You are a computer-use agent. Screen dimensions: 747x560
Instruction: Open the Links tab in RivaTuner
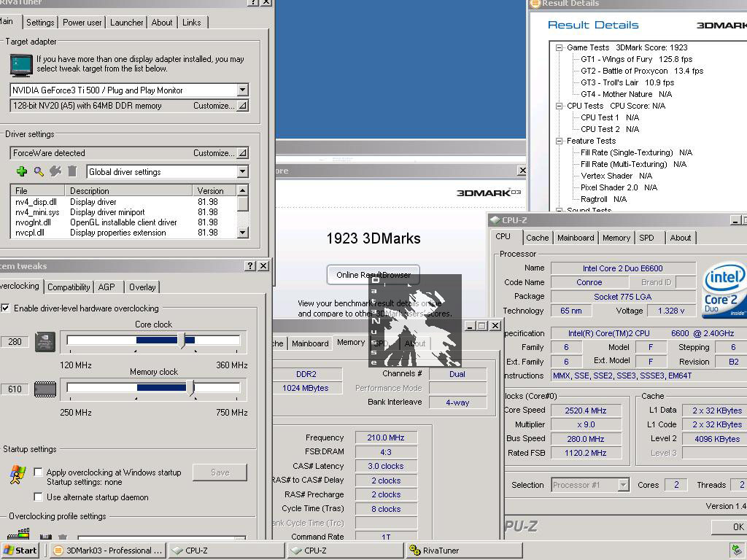192,23
